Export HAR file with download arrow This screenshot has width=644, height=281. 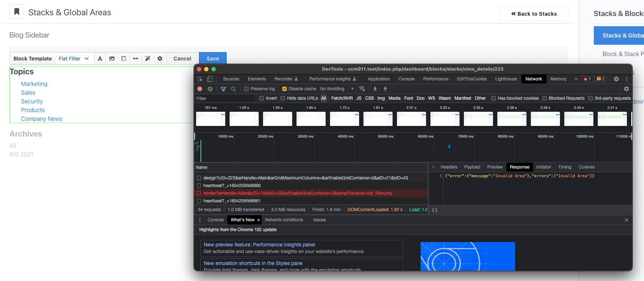(x=385, y=89)
